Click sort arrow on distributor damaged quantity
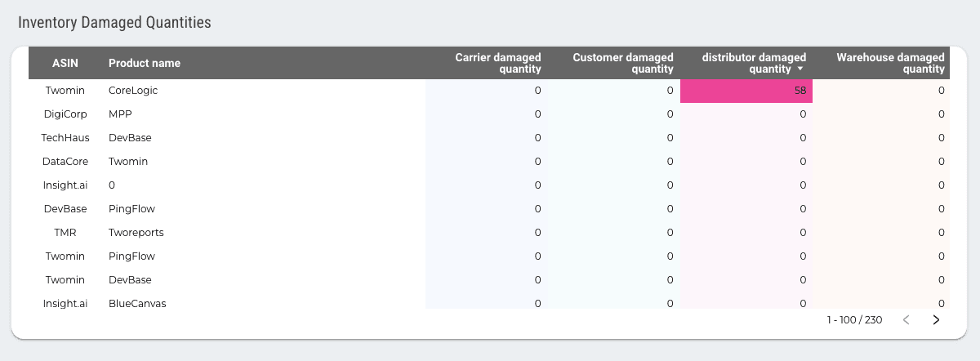The image size is (980, 361). click(800, 70)
